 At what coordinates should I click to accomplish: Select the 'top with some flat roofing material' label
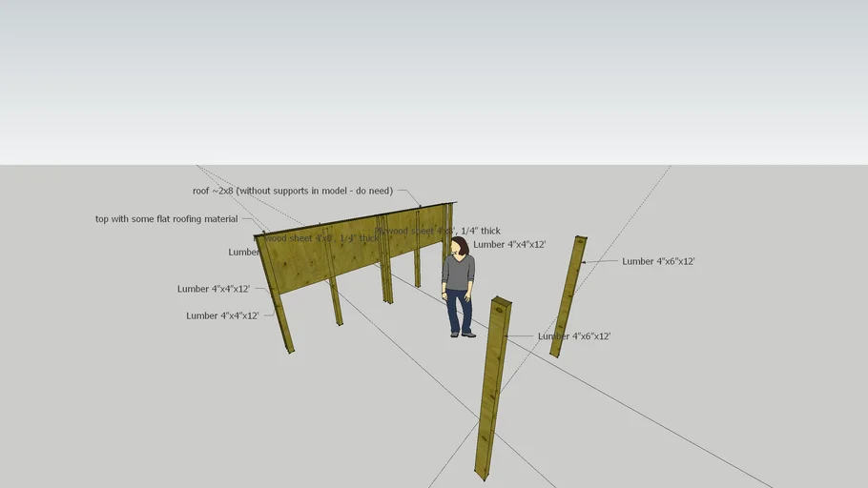pos(166,219)
